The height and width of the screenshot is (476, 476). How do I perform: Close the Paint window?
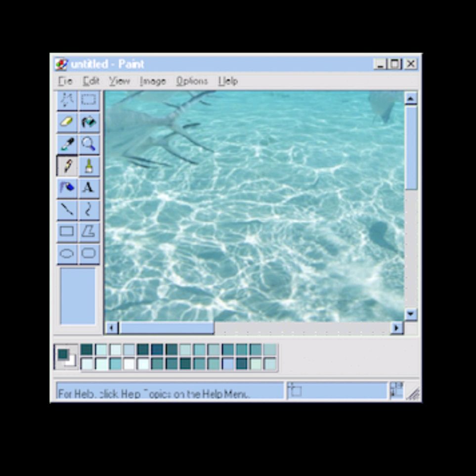click(x=411, y=64)
